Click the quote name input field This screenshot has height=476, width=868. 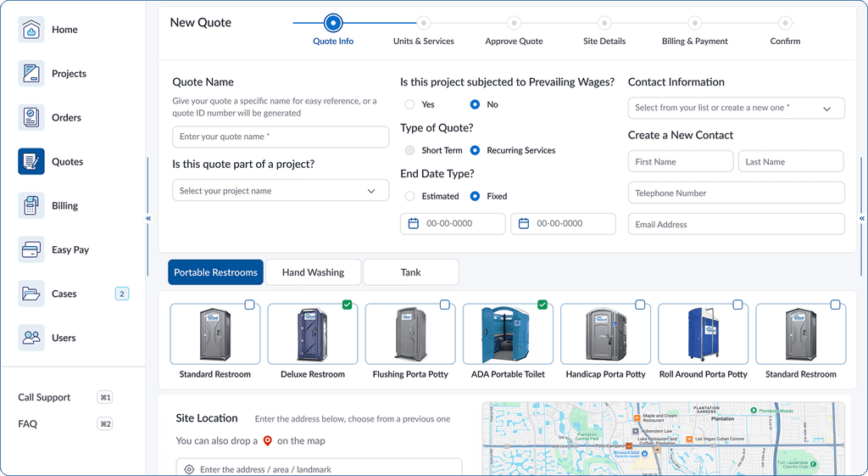click(281, 137)
